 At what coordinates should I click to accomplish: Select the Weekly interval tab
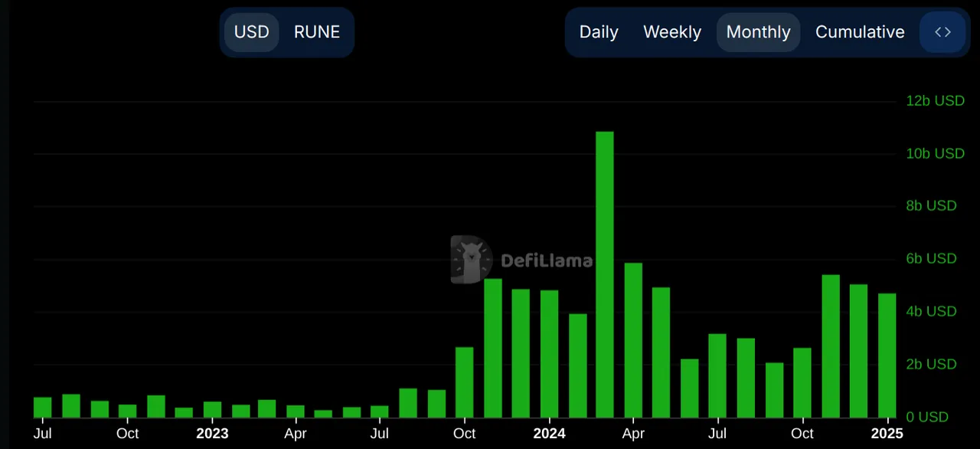[672, 32]
